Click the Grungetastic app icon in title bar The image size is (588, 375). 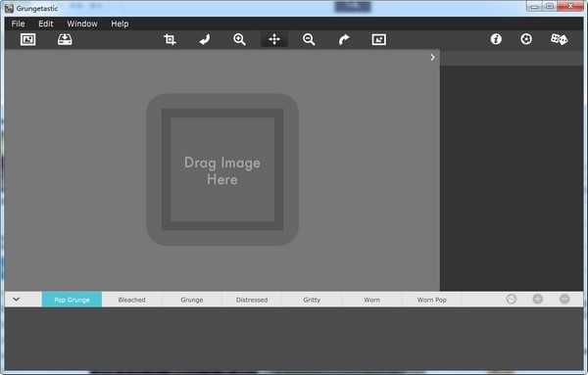[10, 8]
